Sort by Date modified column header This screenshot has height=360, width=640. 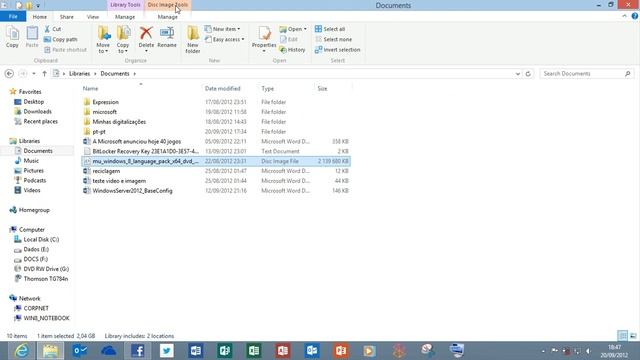pyautogui.click(x=222, y=89)
